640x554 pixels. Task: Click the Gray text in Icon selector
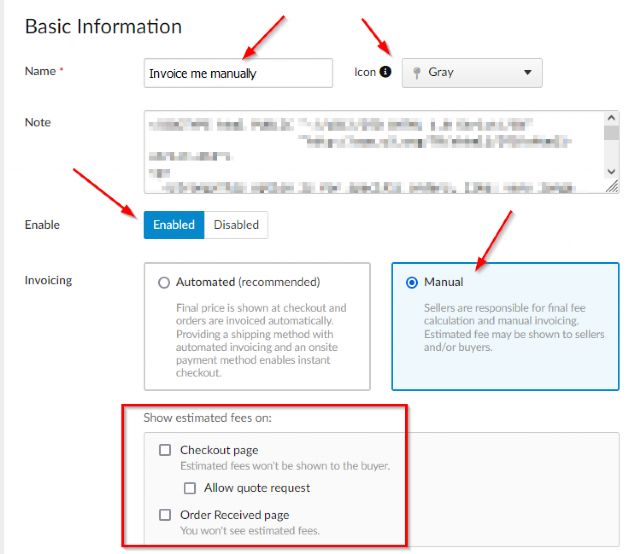pos(441,73)
